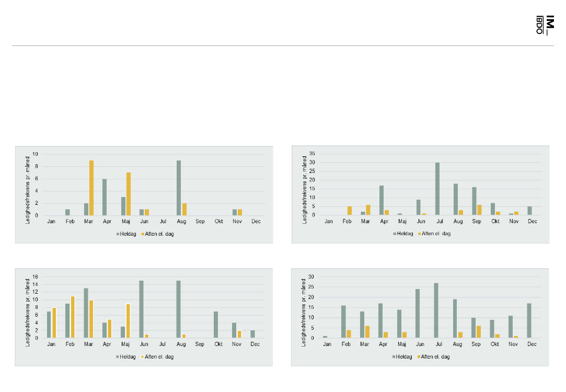This screenshot has height=392, width=566.
Task: Click the gray Sep bar in the top-right chart
Action: [475, 201]
